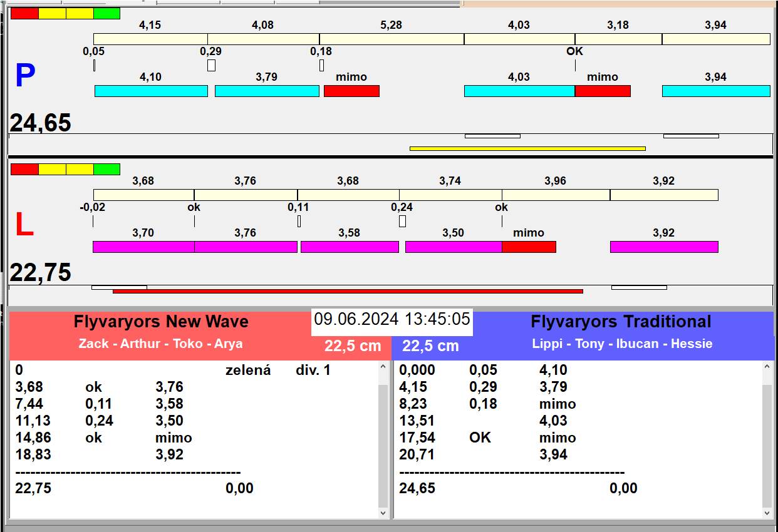Click the 22,5 cm jump height on blue side

point(430,345)
